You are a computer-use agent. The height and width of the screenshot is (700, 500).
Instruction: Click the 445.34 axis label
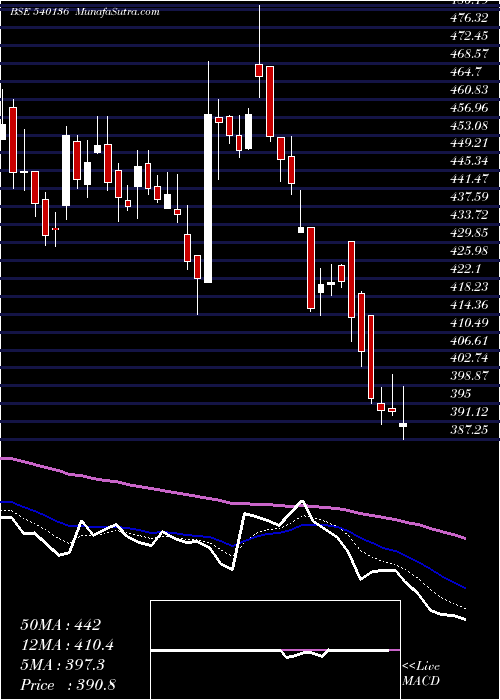coord(468,161)
